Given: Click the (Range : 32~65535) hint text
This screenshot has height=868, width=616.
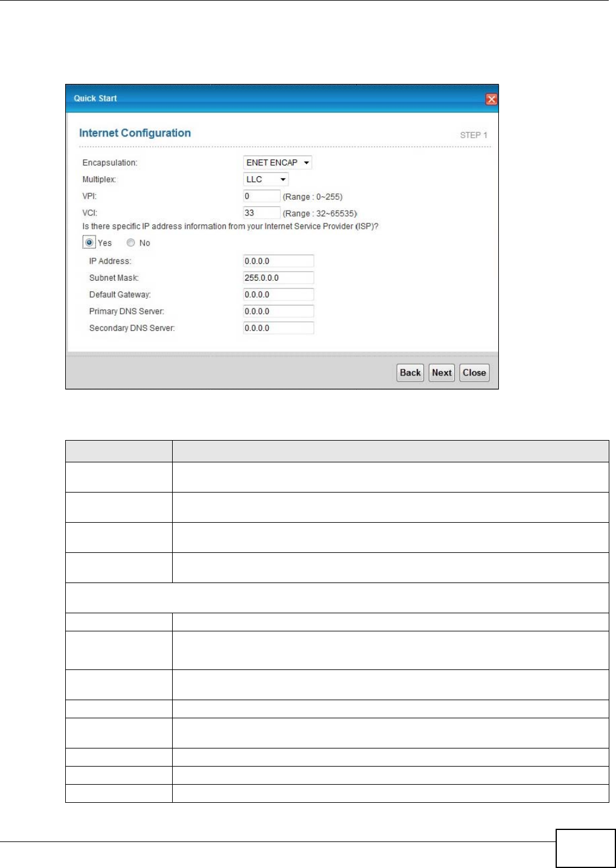Looking at the screenshot, I should [x=320, y=214].
